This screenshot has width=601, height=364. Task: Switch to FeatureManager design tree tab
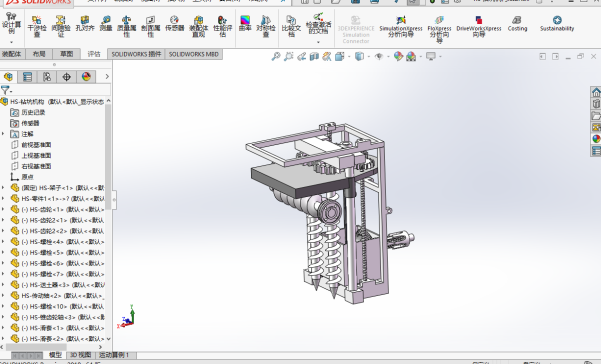tap(8, 77)
